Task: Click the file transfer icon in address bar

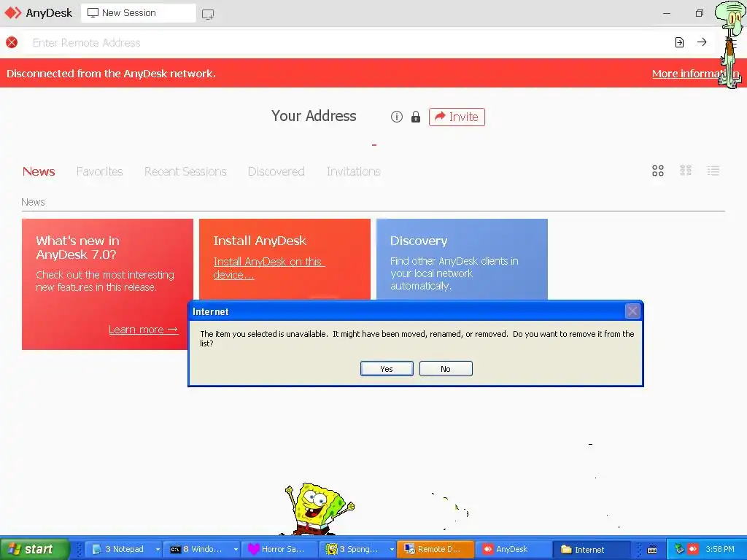Action: [679, 42]
